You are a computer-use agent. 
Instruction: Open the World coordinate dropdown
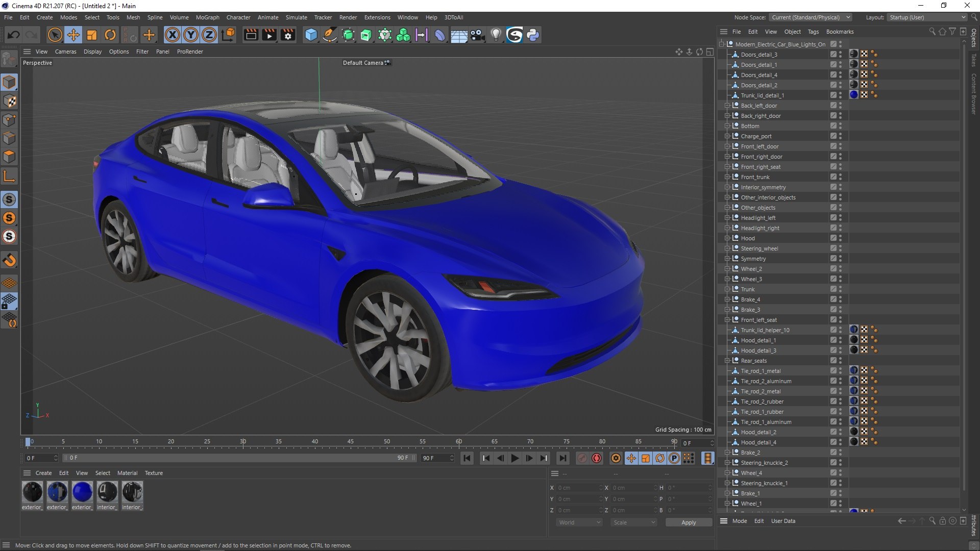pyautogui.click(x=579, y=522)
